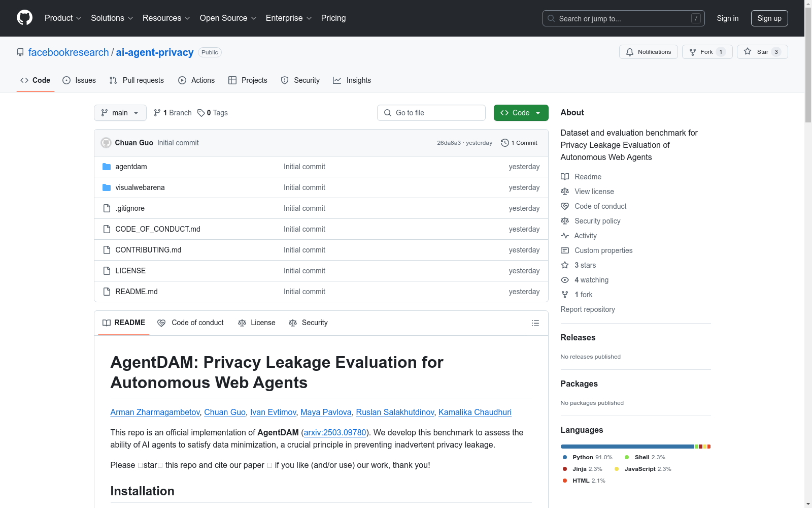The width and height of the screenshot is (812, 508).
Task: Click the commit history clock icon
Action: point(504,143)
